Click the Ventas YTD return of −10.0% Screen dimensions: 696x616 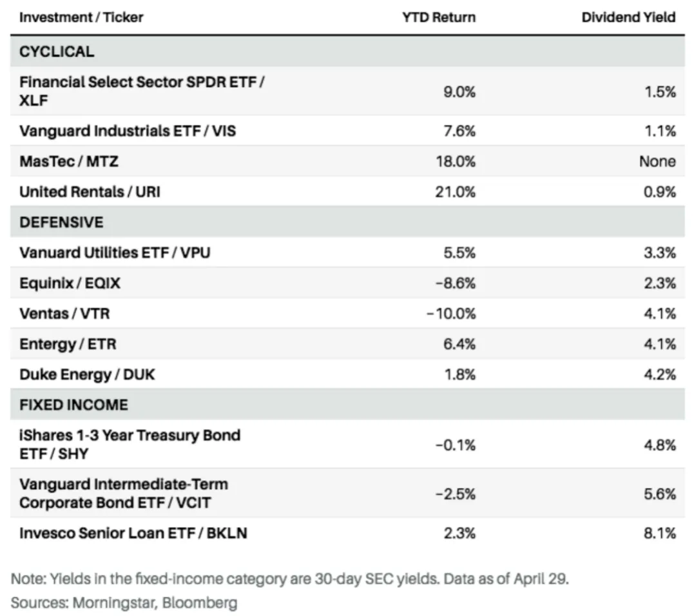[x=451, y=314]
